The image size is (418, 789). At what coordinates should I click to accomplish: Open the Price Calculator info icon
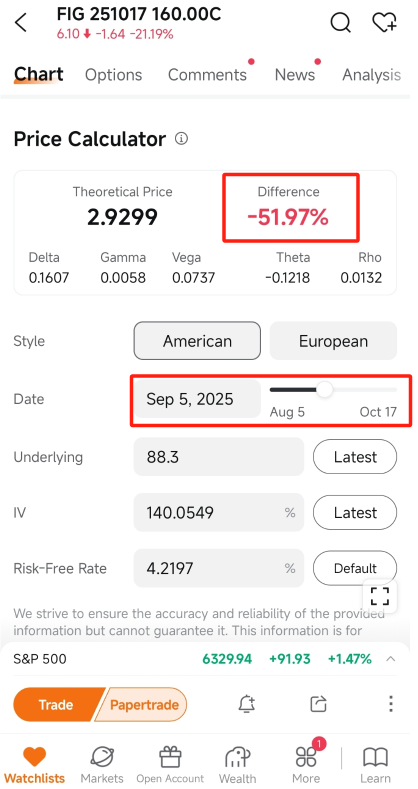point(182,138)
